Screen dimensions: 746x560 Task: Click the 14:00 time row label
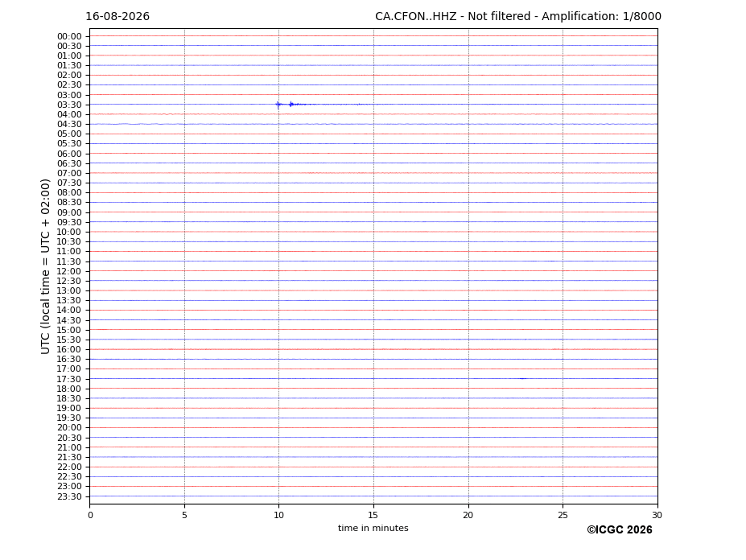pyautogui.click(x=69, y=311)
